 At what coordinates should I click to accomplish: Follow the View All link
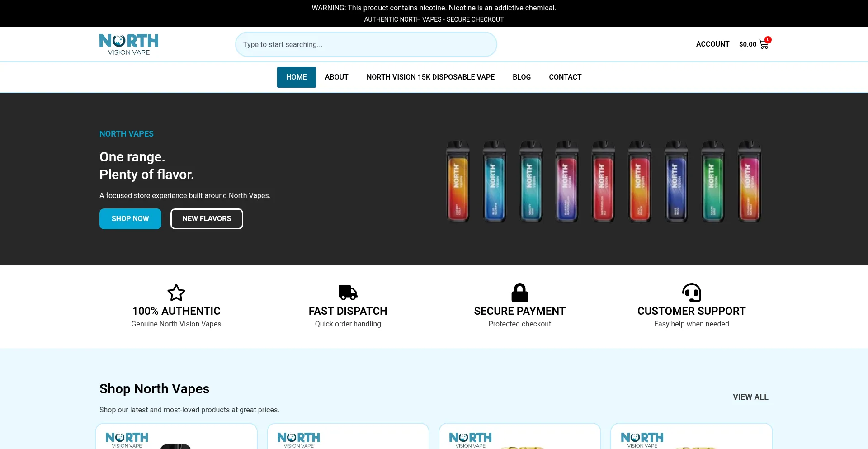click(x=750, y=397)
